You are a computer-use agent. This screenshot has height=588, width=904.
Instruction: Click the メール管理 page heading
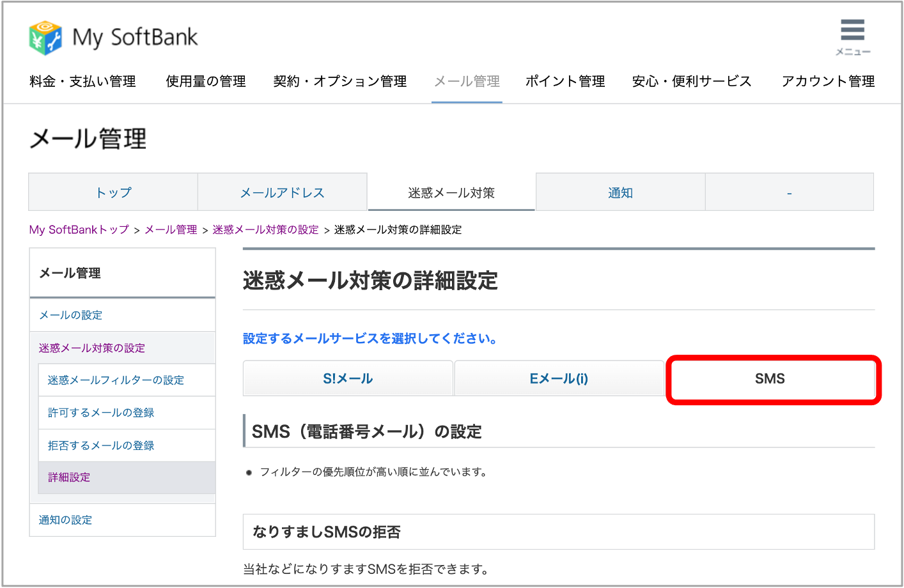tap(88, 139)
